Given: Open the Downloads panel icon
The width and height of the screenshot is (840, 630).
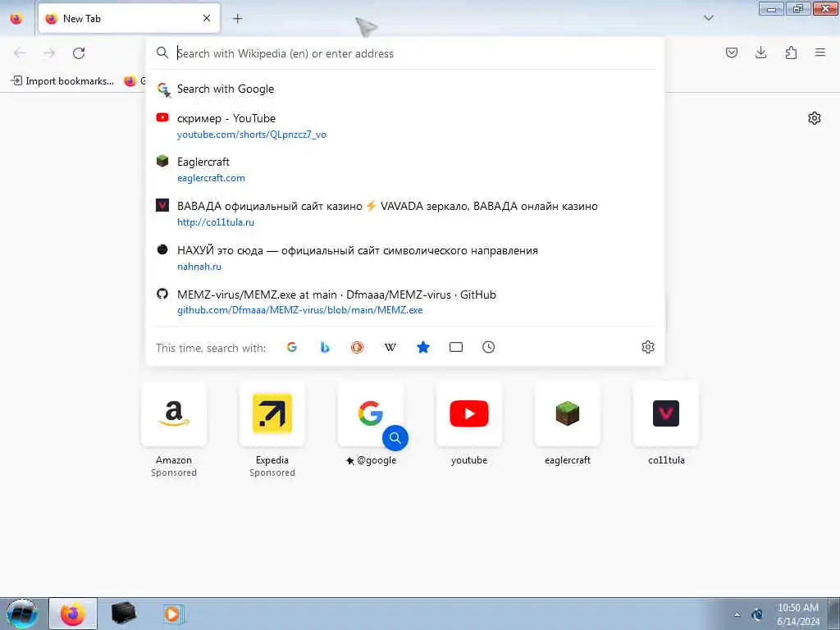Looking at the screenshot, I should click(760, 52).
